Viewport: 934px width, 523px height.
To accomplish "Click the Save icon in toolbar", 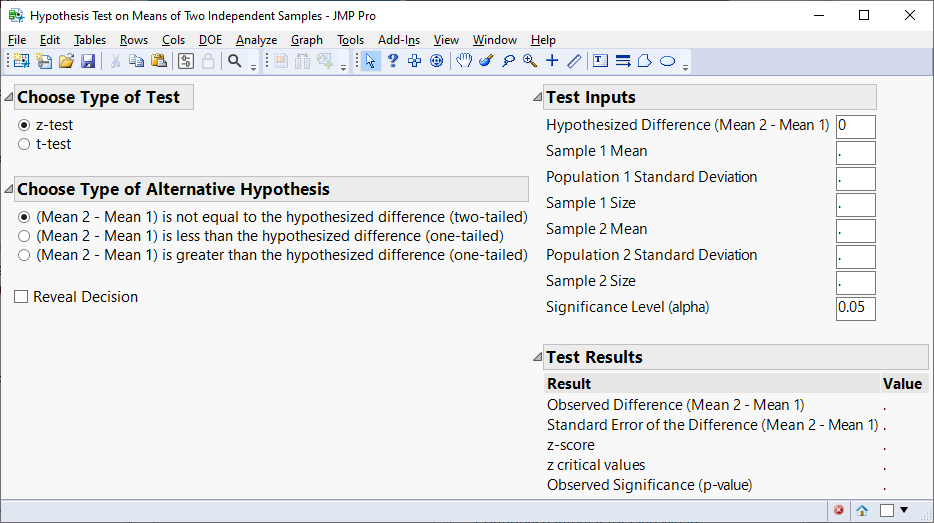I will click(x=88, y=61).
